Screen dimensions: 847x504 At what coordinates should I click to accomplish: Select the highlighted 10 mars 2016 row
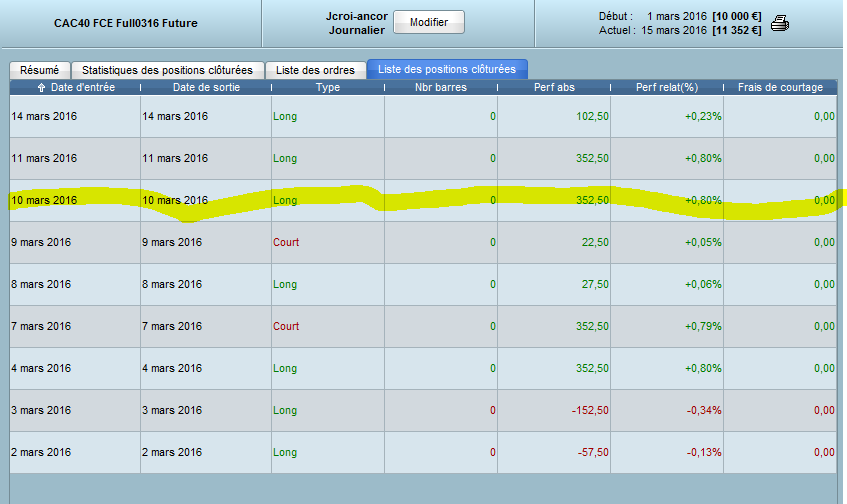44,200
